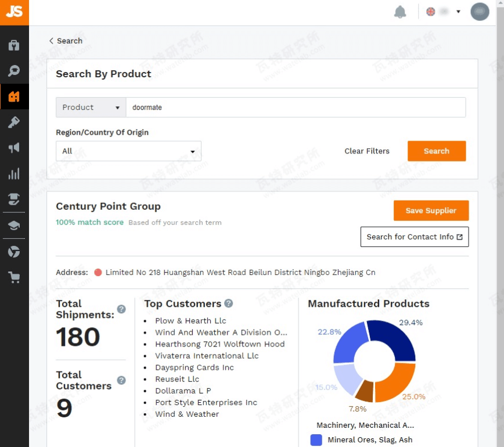Open the notifications bell
504x447 pixels.
(400, 12)
